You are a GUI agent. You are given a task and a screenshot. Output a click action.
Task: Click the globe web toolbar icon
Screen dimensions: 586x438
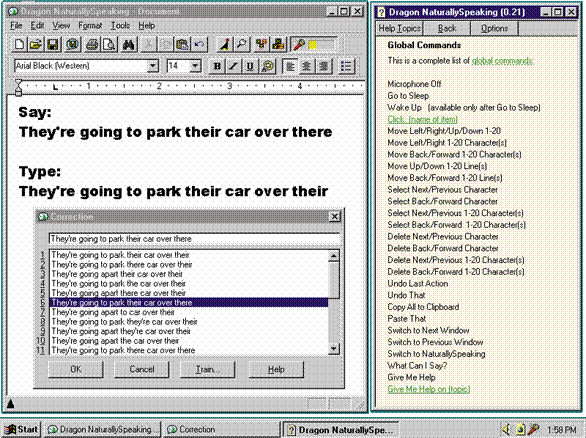[x=72, y=45]
